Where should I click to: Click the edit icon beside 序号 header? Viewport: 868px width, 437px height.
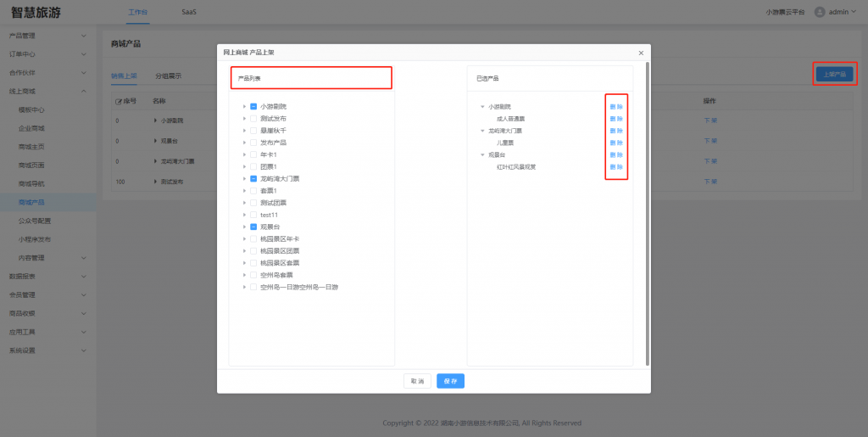119,102
